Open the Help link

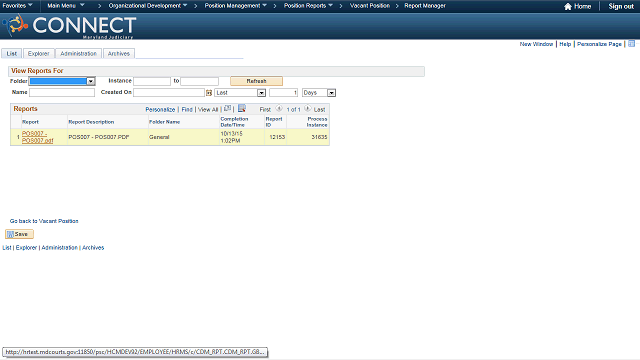point(565,44)
